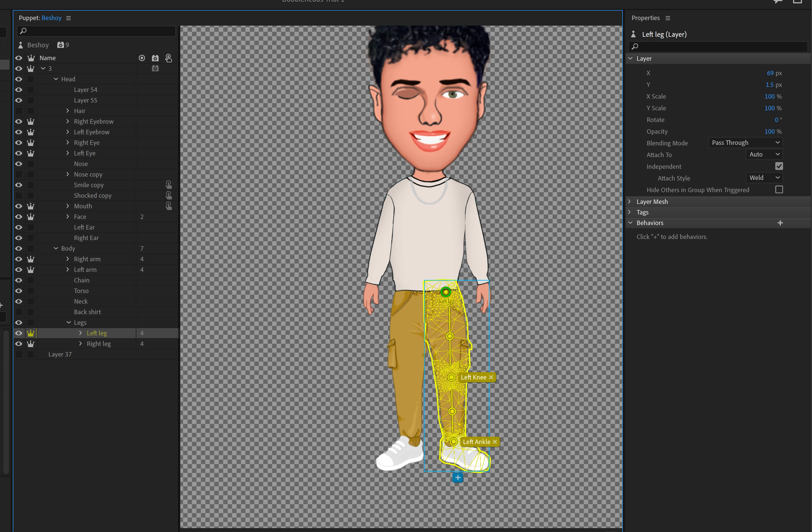This screenshot has width=812, height=532.
Task: Open the Blending Mode dropdown
Action: point(745,143)
